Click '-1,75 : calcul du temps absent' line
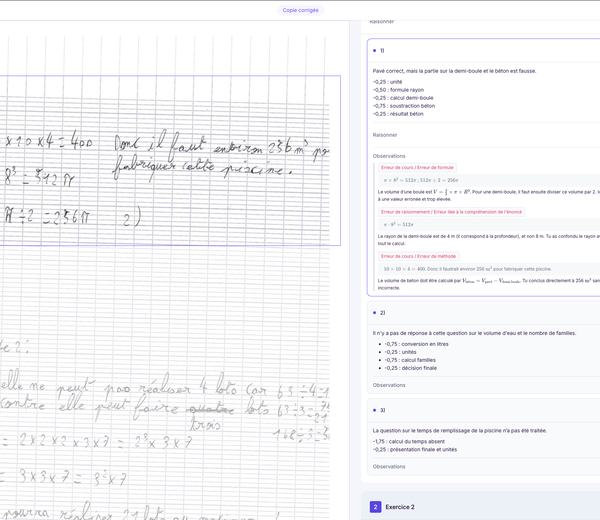Image resolution: width=600 pixels, height=520 pixels. coord(409,442)
